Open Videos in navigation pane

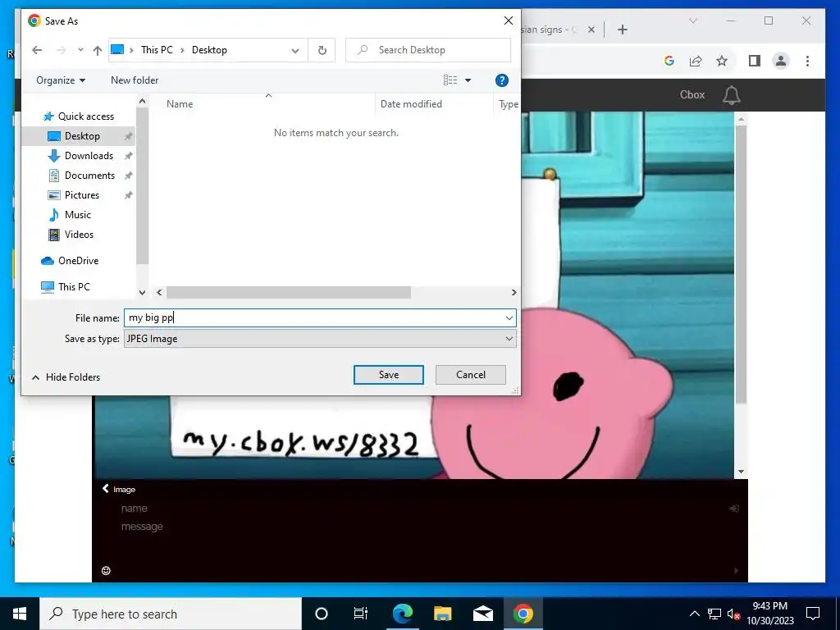click(79, 234)
